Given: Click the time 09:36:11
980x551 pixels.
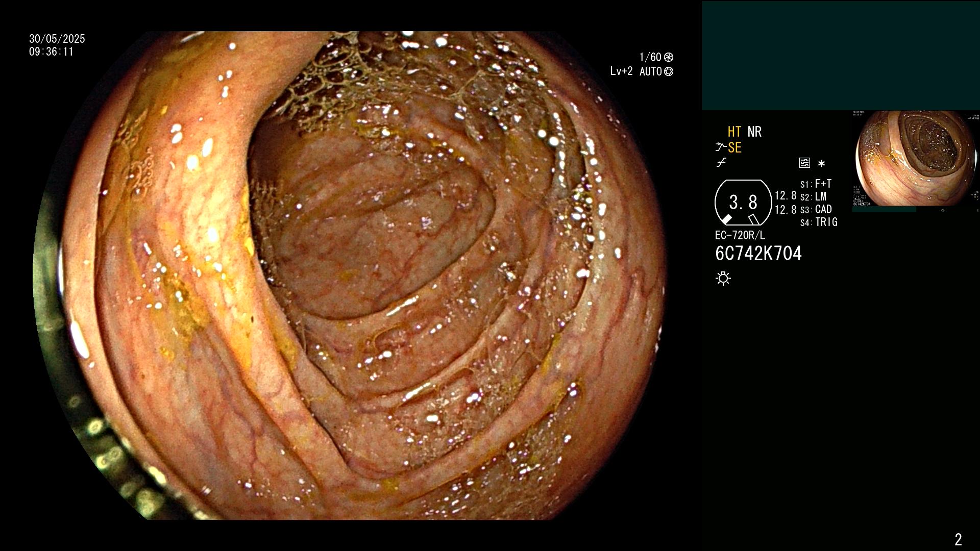Looking at the screenshot, I should 51,52.
